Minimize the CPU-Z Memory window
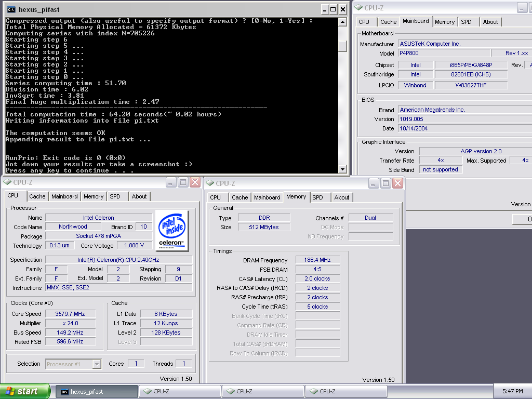The height and width of the screenshot is (399, 532). pos(373,183)
